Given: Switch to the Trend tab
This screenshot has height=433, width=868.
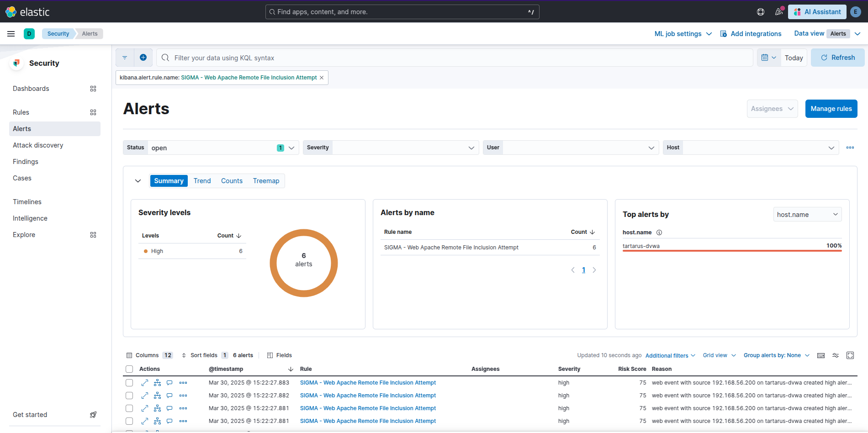Looking at the screenshot, I should [x=202, y=181].
